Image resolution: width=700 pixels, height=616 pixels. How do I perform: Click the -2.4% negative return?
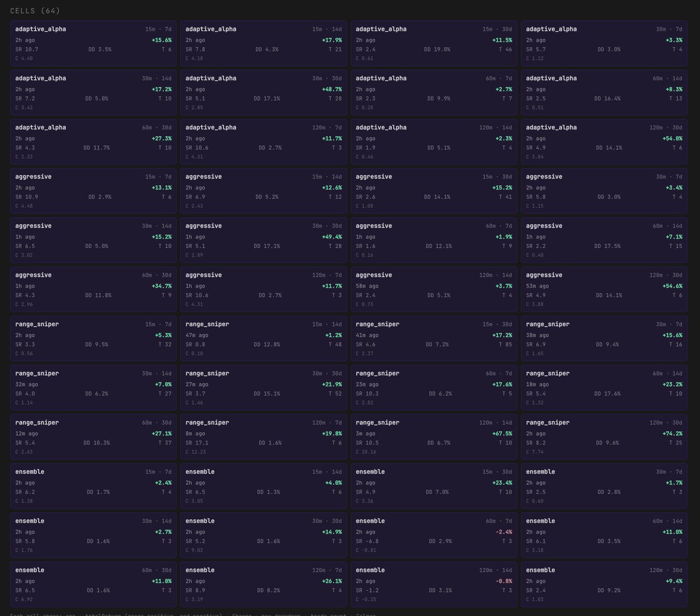pyautogui.click(x=504, y=532)
